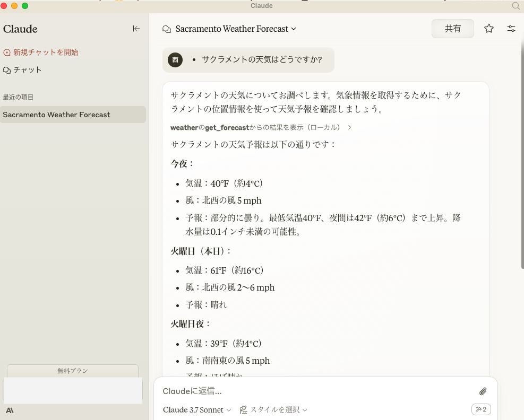Click the text 風:南南東の風 5 mph
This screenshot has width=524, height=420.
coord(228,361)
